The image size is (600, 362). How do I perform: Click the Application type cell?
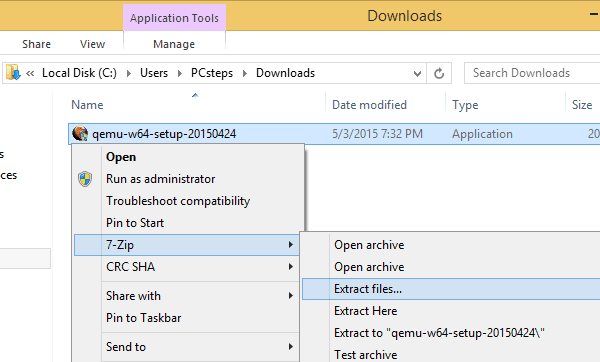coord(482,134)
